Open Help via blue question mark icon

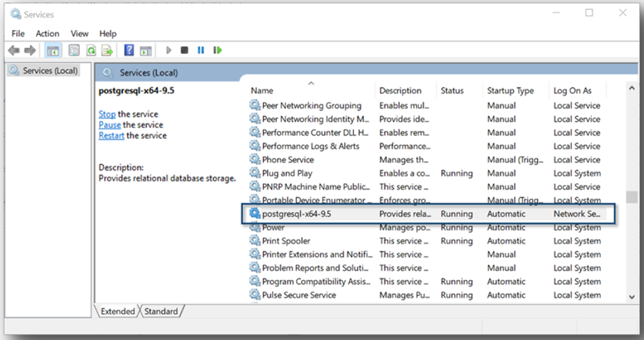coord(129,50)
